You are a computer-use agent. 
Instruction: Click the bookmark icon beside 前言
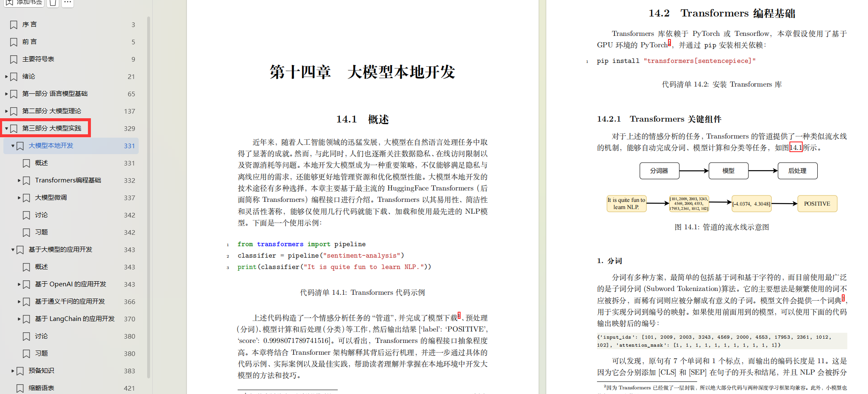[x=14, y=42]
